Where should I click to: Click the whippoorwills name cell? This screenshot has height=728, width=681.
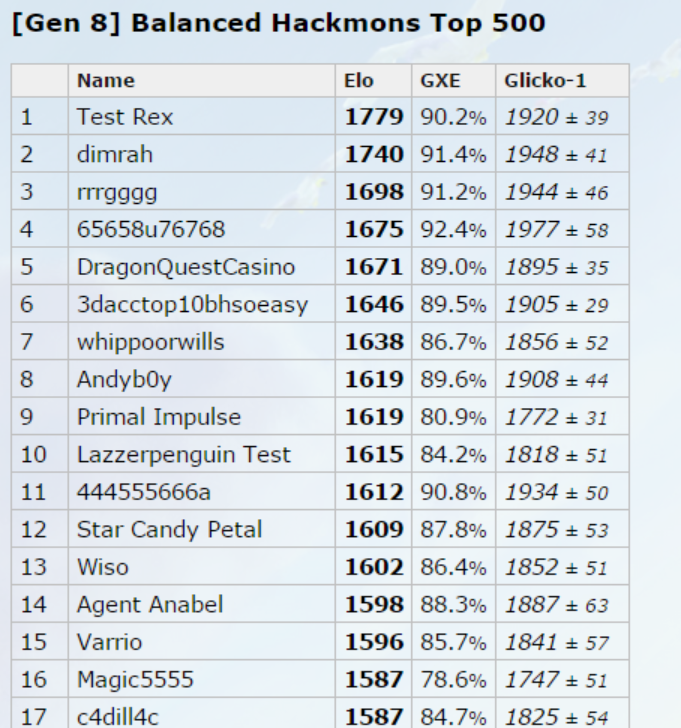[x=150, y=342]
